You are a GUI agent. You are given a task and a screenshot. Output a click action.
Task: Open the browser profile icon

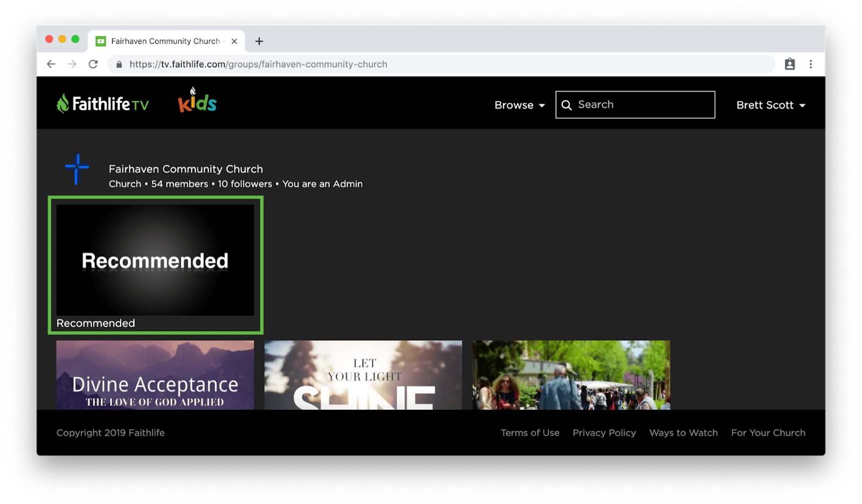tap(790, 64)
